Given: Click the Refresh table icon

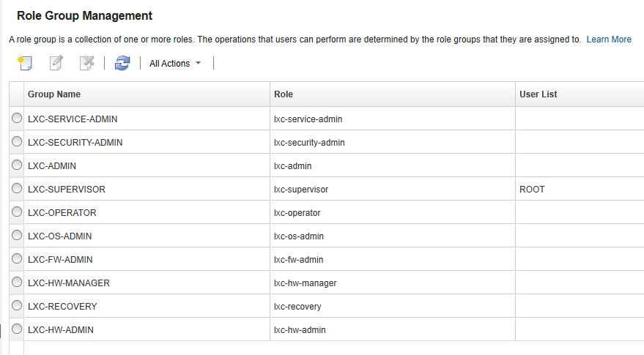Looking at the screenshot, I should coord(122,63).
